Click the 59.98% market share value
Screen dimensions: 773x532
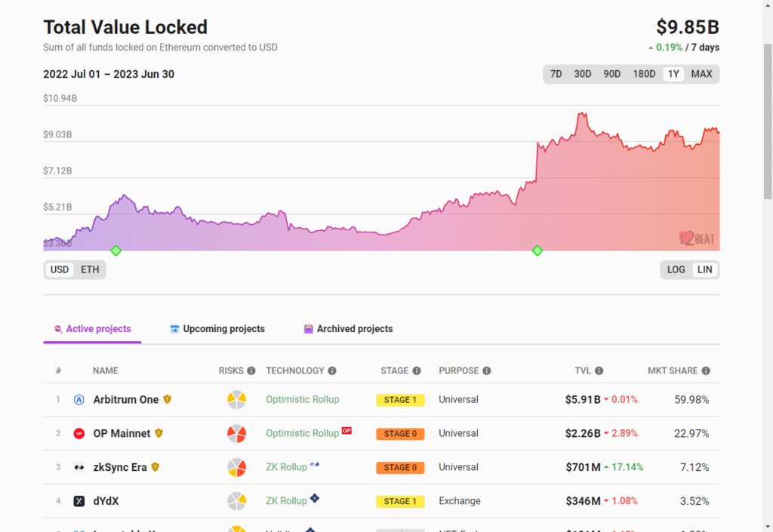(x=691, y=399)
